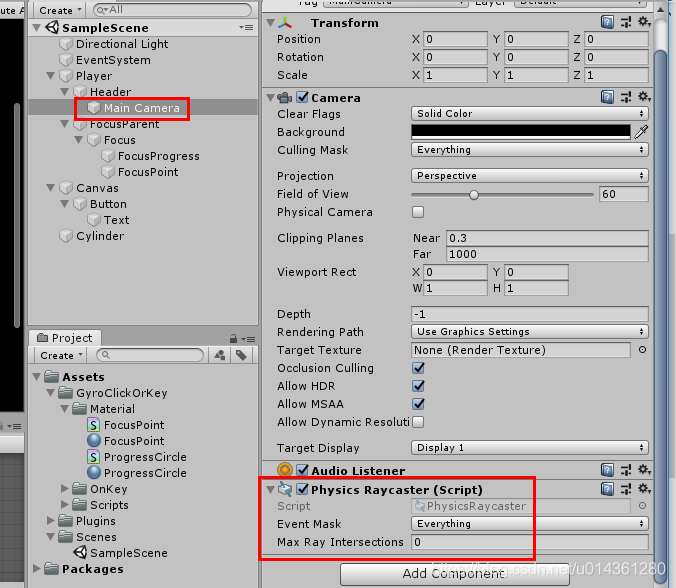The height and width of the screenshot is (588, 676).
Task: Search by type icon in Project
Action: (x=220, y=355)
